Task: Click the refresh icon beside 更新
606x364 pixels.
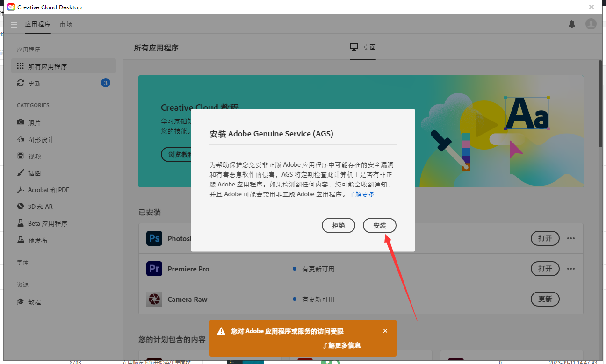Action: (21, 83)
